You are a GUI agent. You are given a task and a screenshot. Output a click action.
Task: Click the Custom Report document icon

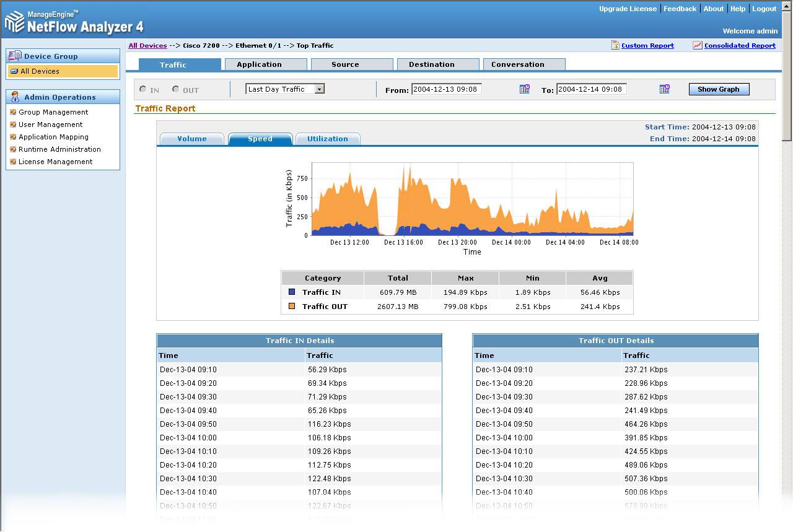click(x=615, y=45)
